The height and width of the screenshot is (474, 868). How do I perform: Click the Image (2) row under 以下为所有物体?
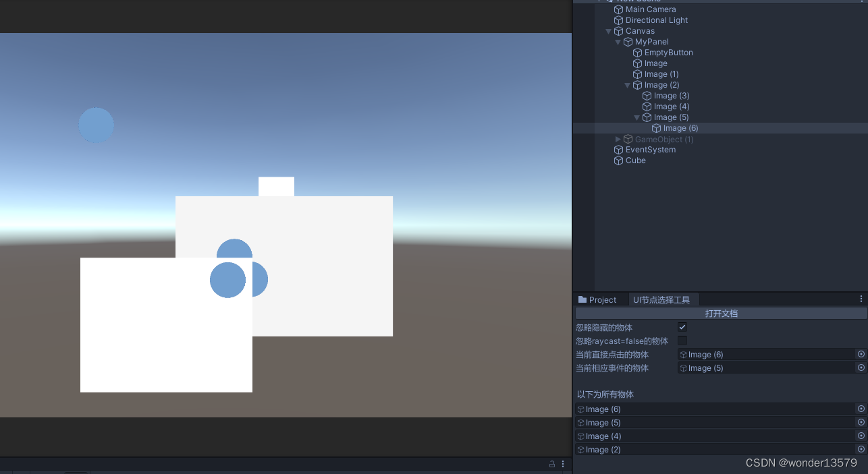603,449
